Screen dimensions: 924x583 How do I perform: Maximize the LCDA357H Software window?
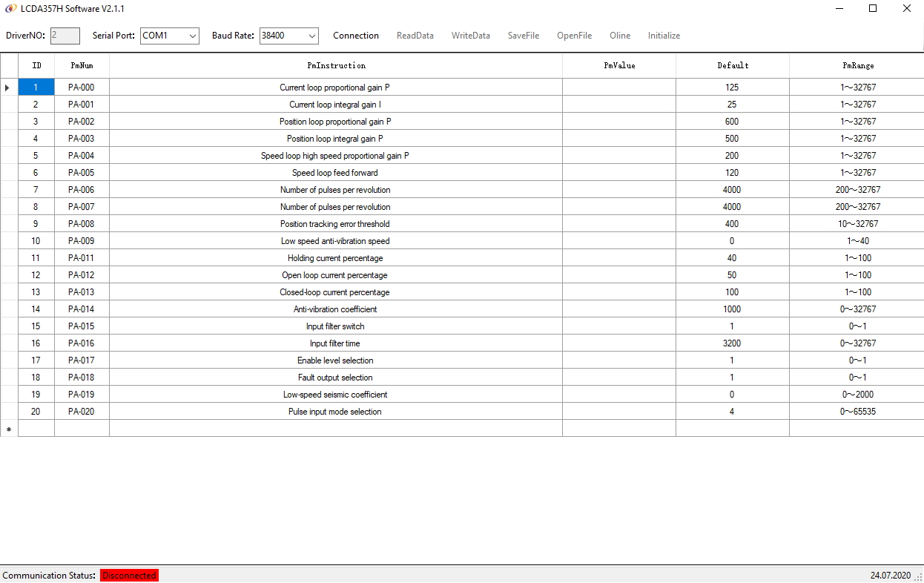click(873, 8)
